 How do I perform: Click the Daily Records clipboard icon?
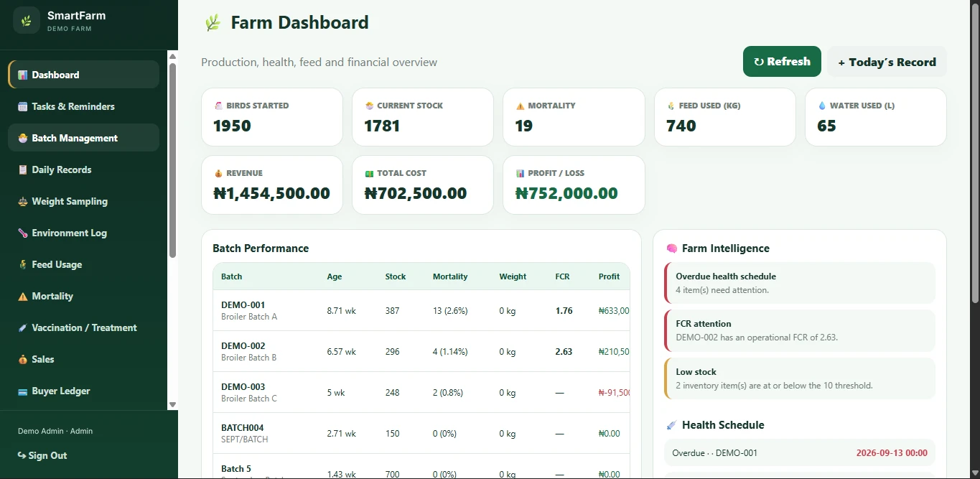[23, 169]
